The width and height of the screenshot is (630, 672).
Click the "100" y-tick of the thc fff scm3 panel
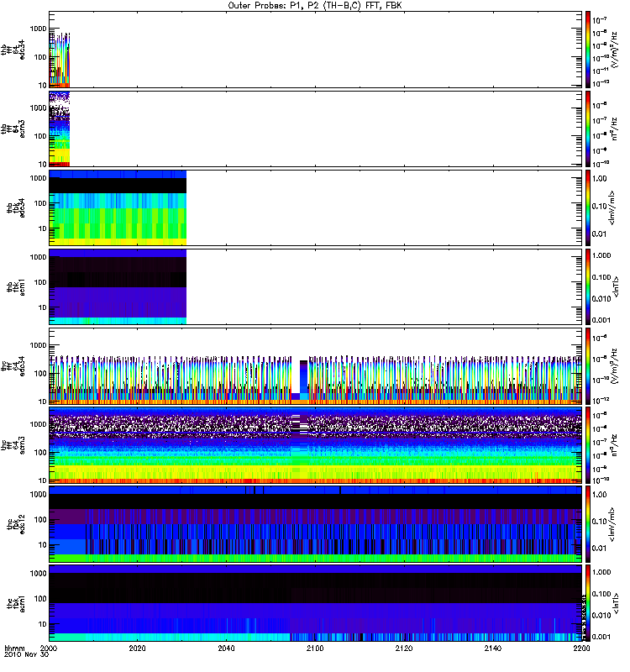40,452
